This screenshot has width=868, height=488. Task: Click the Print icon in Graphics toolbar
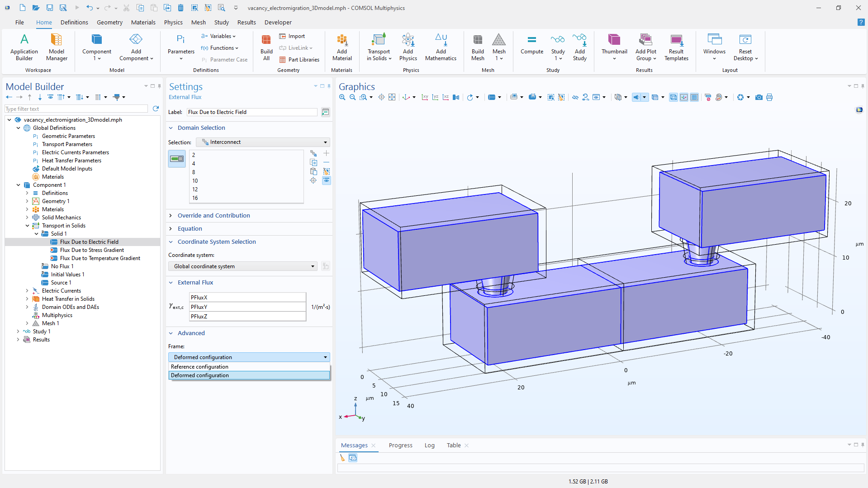click(769, 97)
